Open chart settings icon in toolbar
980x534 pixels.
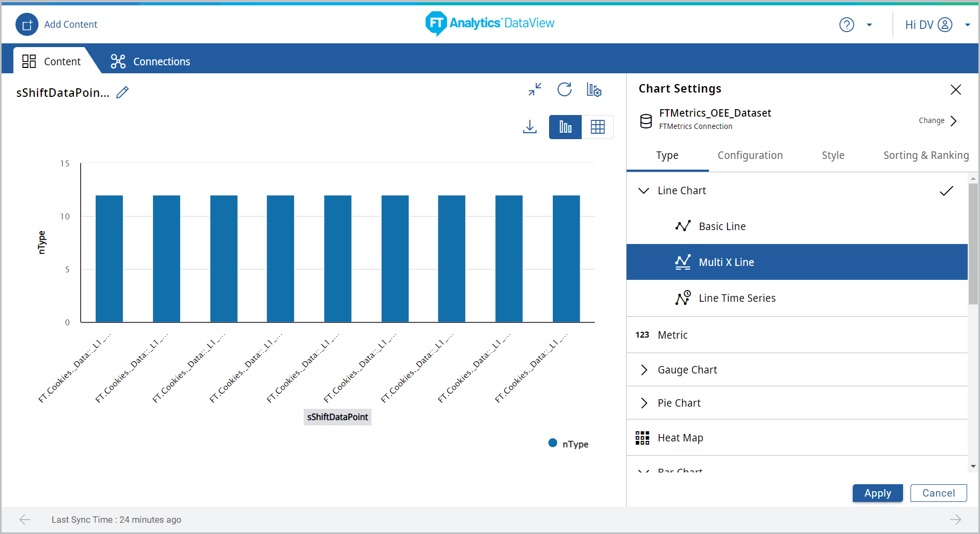pyautogui.click(x=594, y=89)
